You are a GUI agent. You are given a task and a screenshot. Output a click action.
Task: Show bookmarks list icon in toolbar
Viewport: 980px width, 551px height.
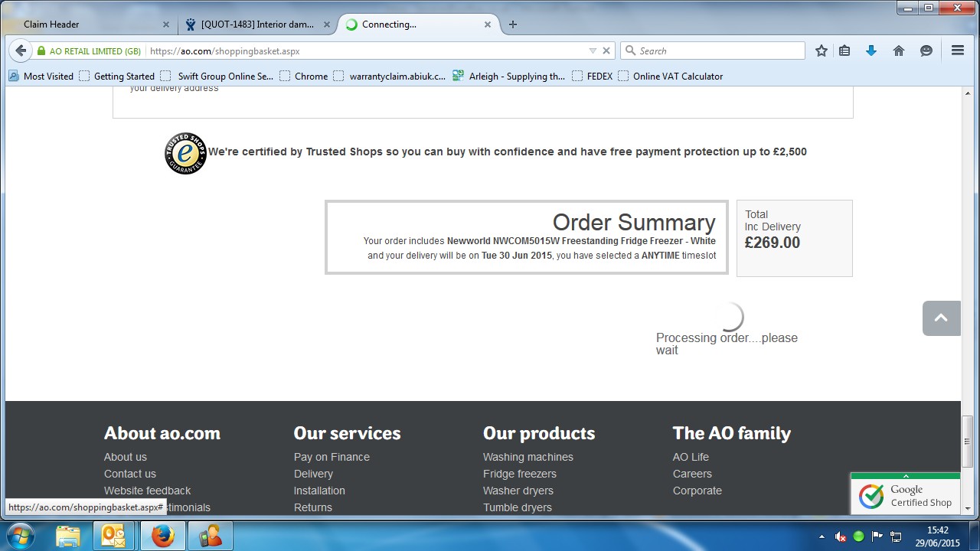(844, 51)
